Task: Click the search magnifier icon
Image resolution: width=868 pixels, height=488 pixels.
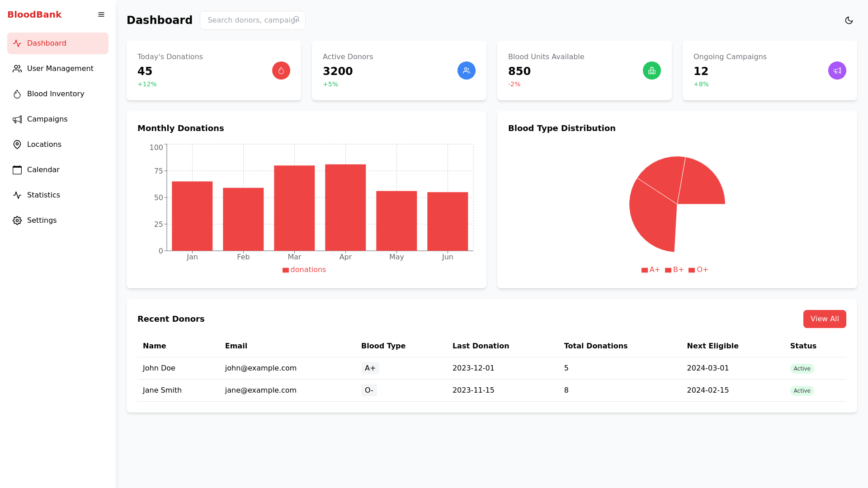Action: click(x=297, y=19)
